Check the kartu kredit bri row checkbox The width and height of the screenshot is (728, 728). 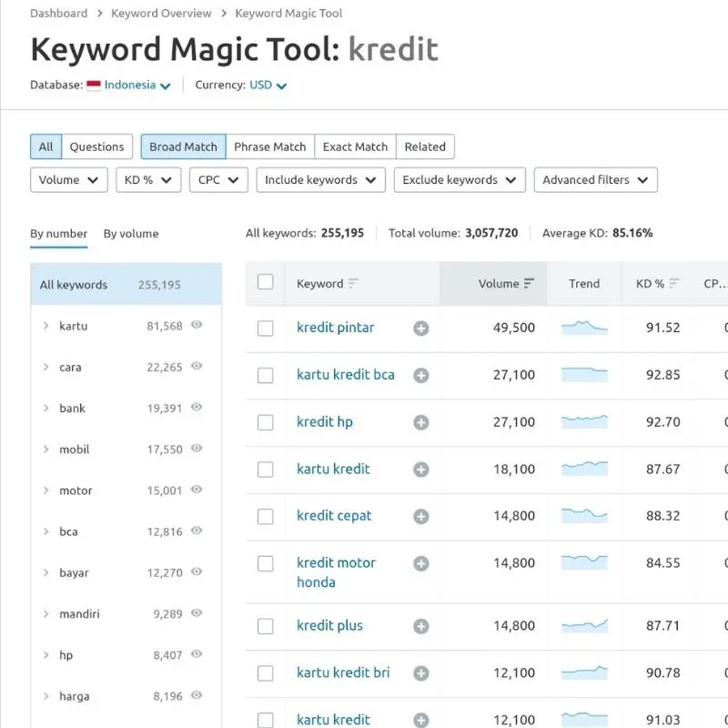coord(265,672)
